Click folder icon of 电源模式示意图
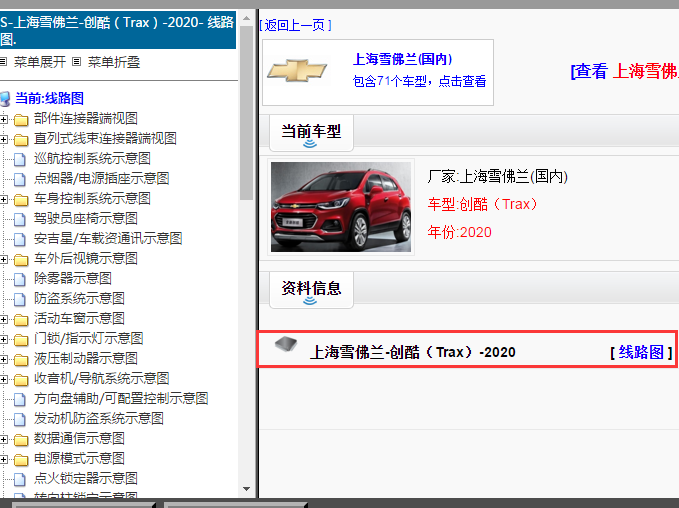 click(21, 459)
